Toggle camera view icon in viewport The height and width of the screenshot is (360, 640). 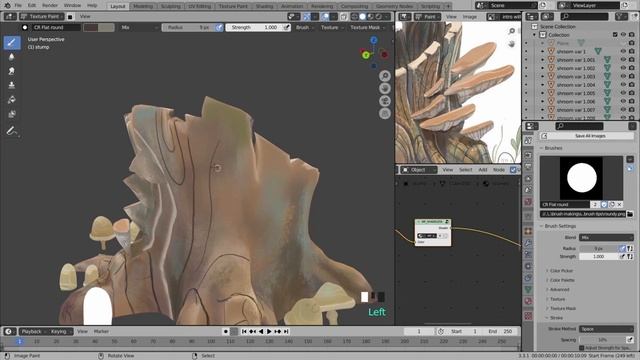point(384,101)
